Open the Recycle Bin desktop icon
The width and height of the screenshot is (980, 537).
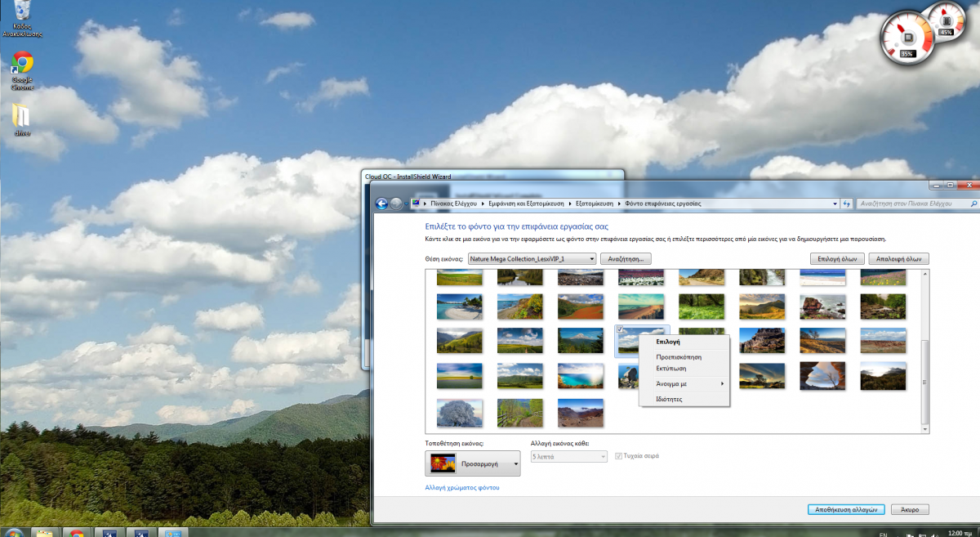click(x=23, y=20)
